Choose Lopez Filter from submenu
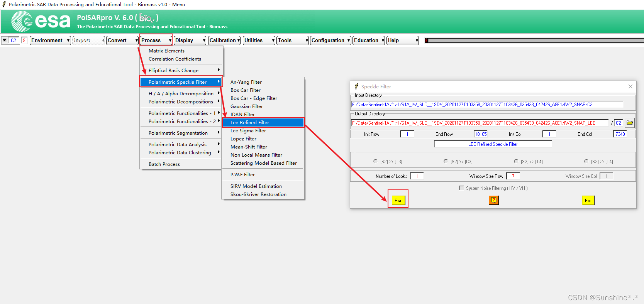 coord(263,138)
